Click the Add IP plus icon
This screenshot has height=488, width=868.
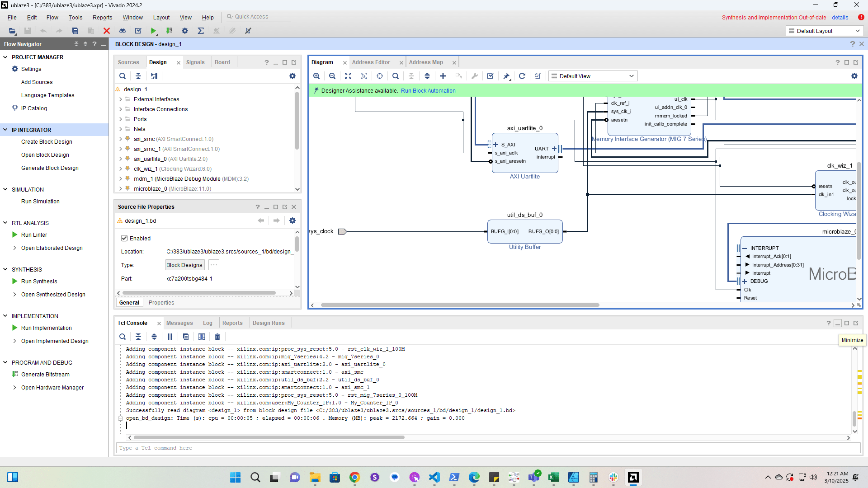pos(443,76)
